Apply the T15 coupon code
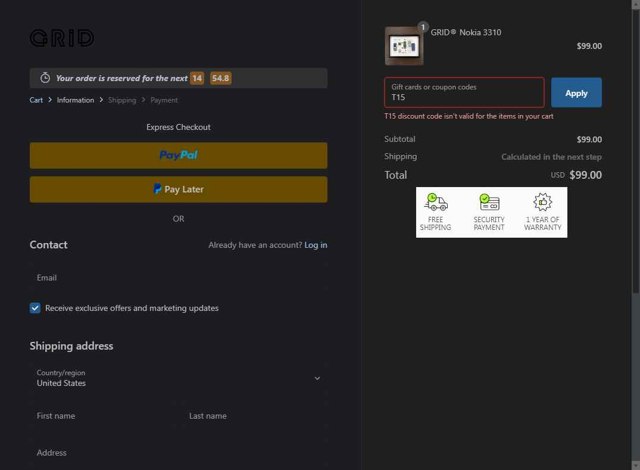Screen dimensions: 640x470 click(576, 93)
